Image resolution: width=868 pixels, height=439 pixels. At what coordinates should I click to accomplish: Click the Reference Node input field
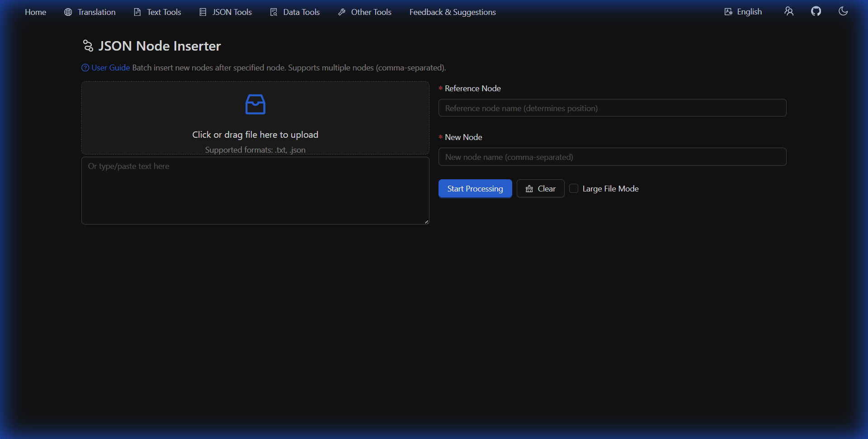612,108
